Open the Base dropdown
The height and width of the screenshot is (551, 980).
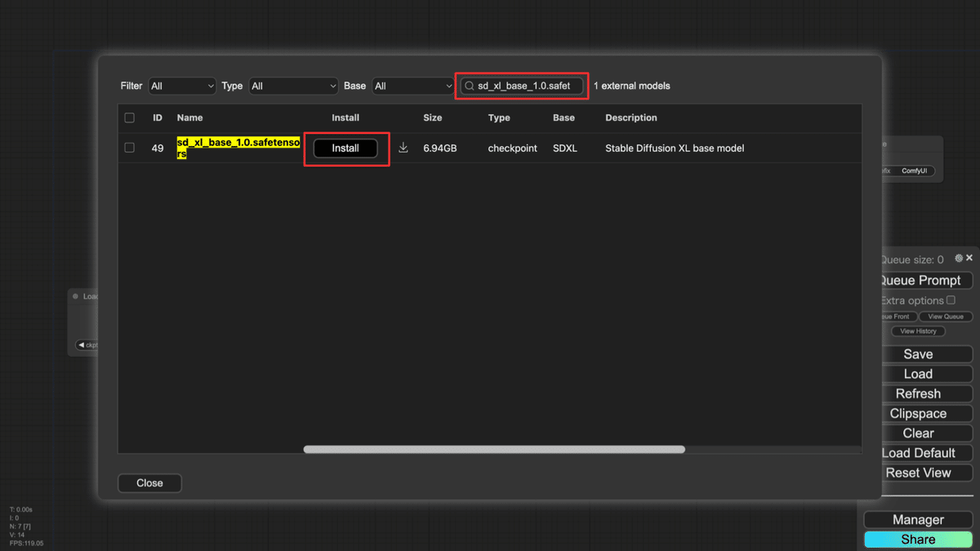pyautogui.click(x=413, y=86)
